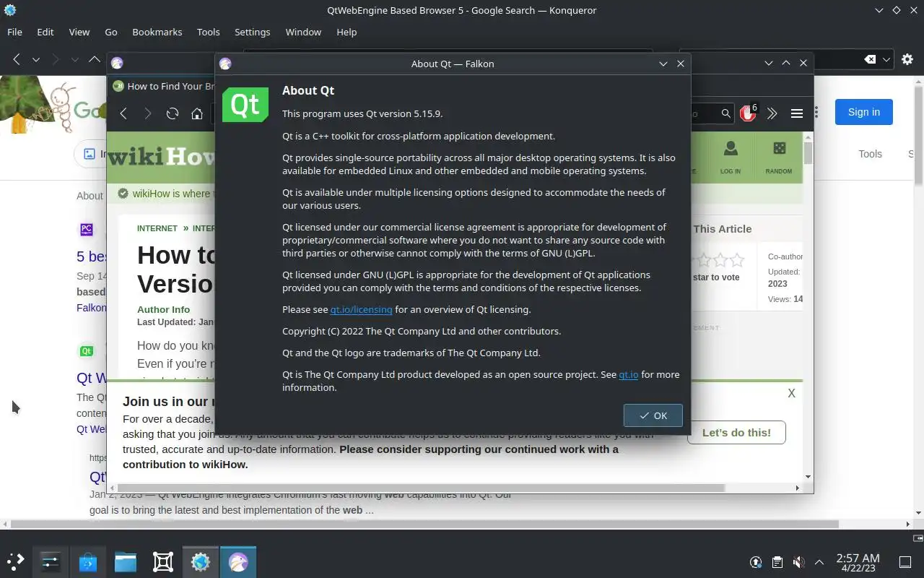
Task: Launch Discover store from taskbar
Action: click(x=88, y=561)
